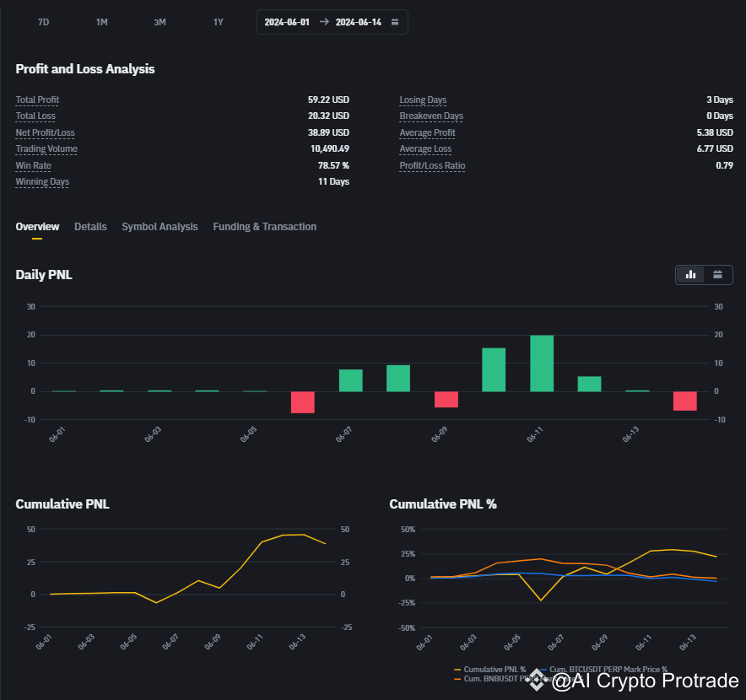Click the Losing Days label

point(423,100)
